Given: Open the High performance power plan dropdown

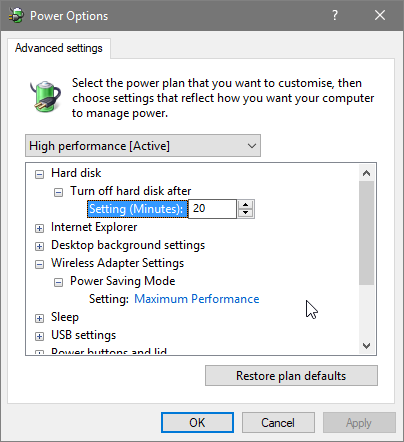Looking at the screenshot, I should [143, 146].
